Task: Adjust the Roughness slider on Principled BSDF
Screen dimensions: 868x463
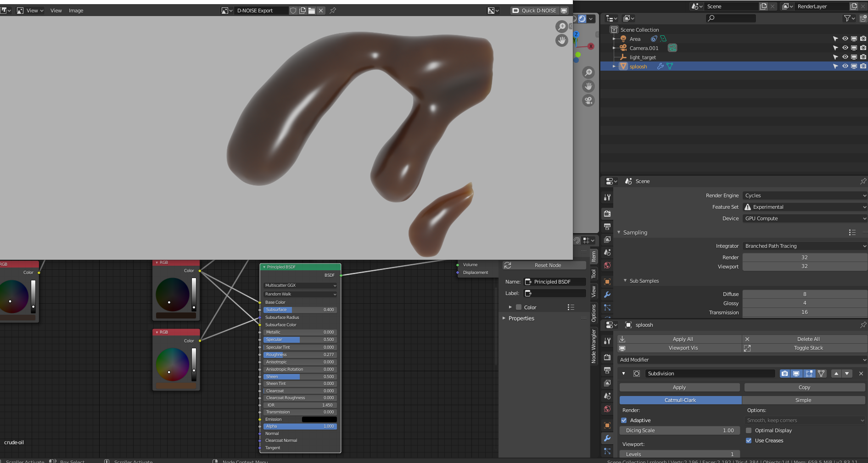Action: pos(300,355)
